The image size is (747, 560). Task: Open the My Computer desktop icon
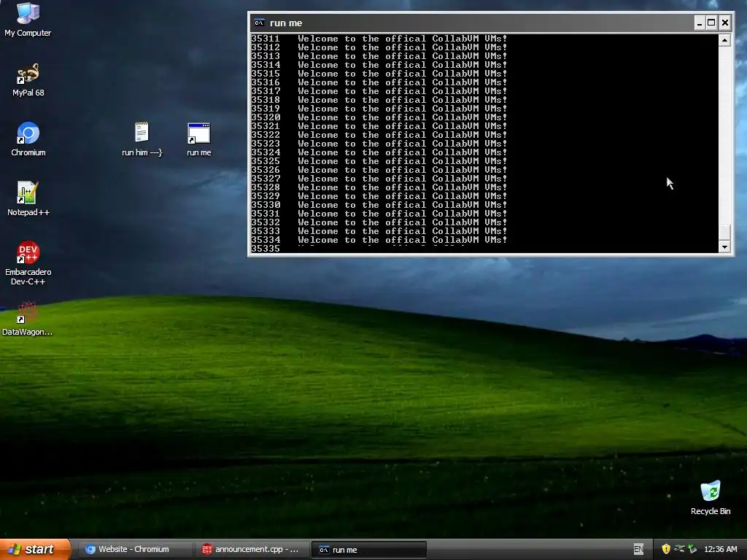coord(28,19)
